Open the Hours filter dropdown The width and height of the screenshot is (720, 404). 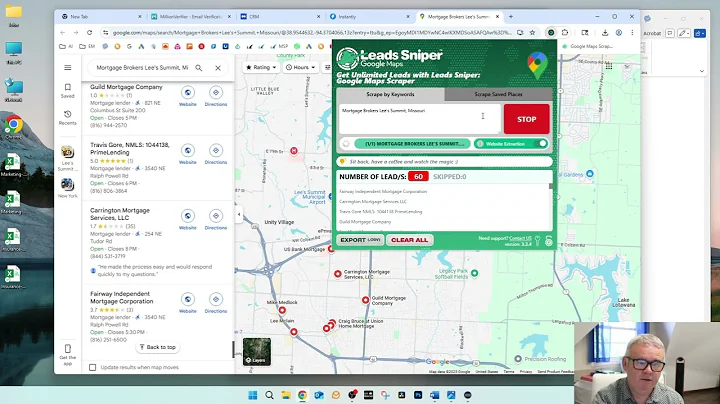pos(300,67)
